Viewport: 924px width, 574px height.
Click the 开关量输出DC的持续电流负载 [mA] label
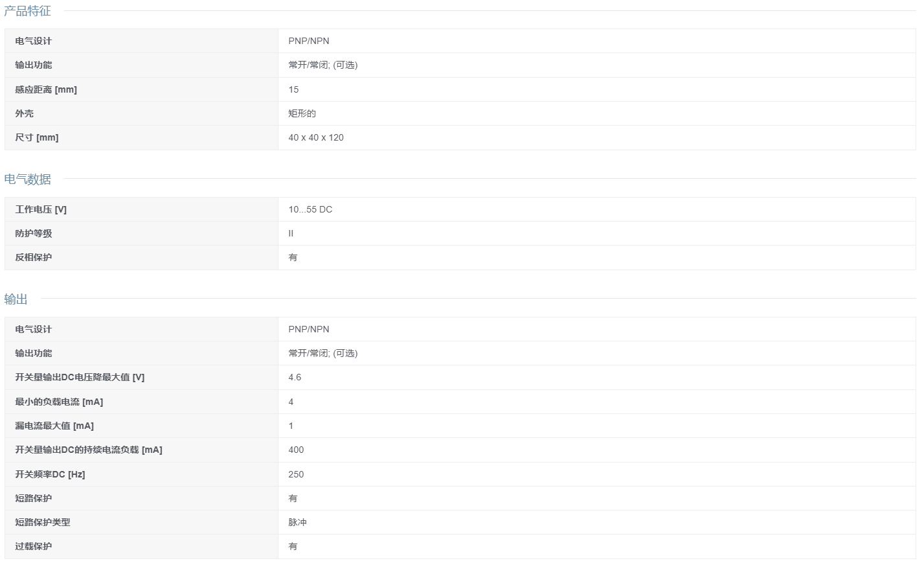coord(89,450)
